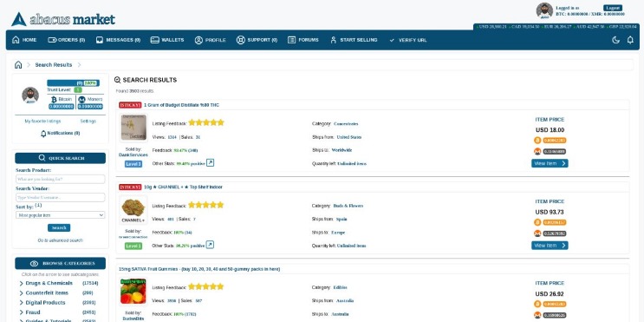Click the Abacus Market logo
Screen dimensions: 644x322
[62, 19]
